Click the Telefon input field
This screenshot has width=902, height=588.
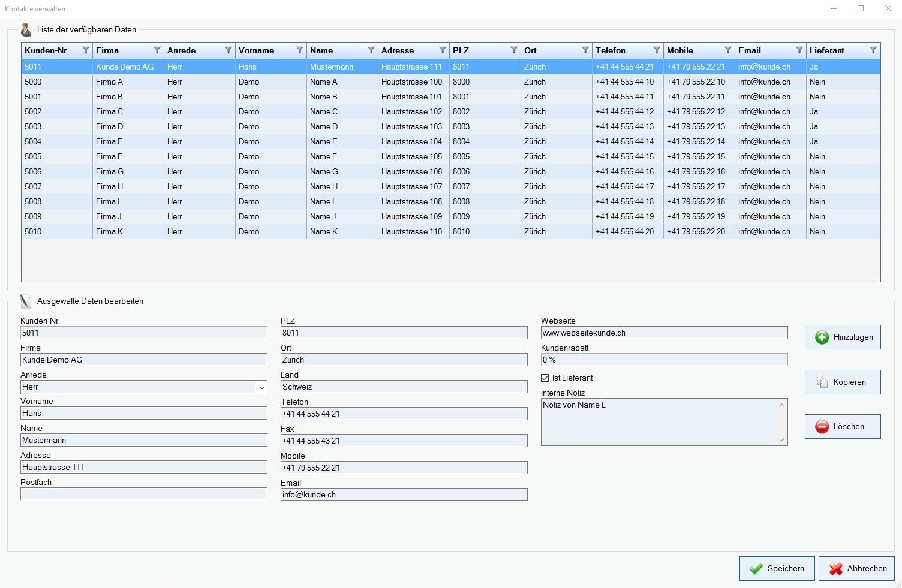404,414
